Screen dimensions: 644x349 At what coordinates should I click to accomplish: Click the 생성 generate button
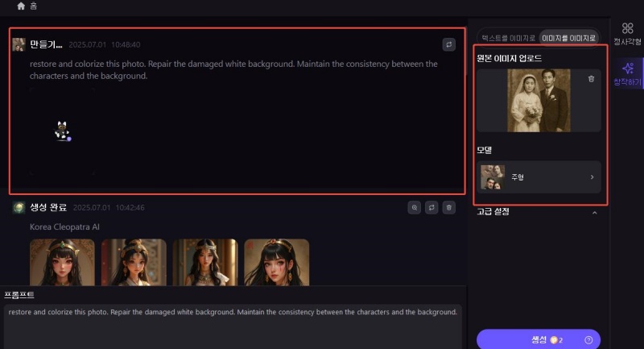(x=538, y=339)
